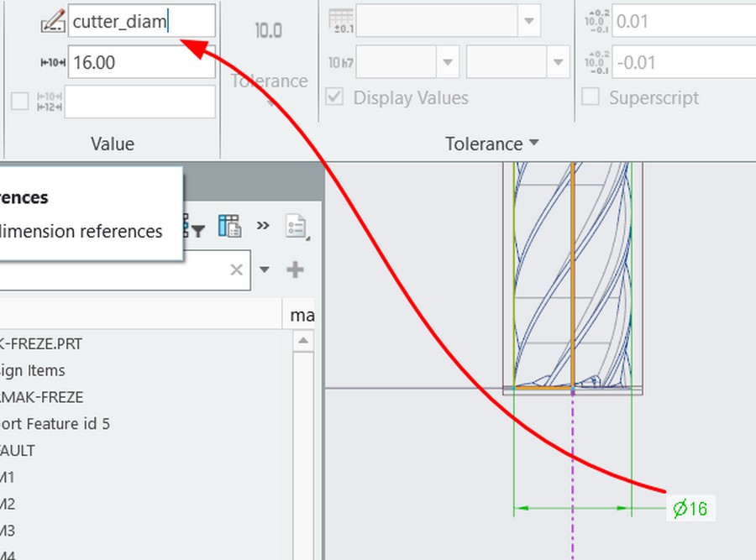Select the M1 tree item

coord(8,478)
